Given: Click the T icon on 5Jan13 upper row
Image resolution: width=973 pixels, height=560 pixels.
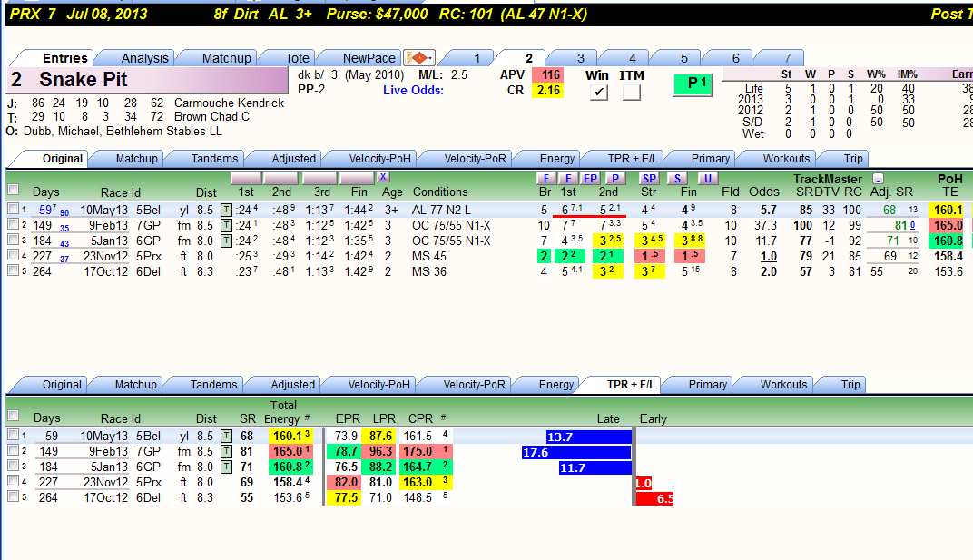Looking at the screenshot, I should tap(227, 241).
